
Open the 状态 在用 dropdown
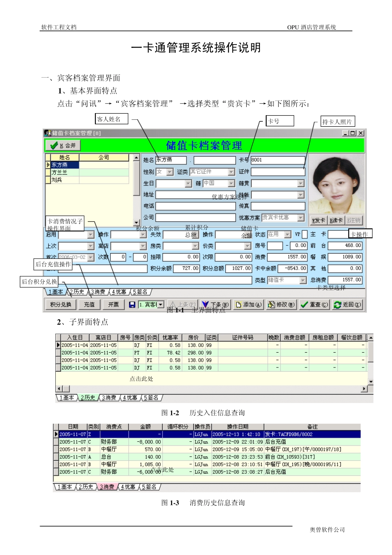click(x=288, y=235)
